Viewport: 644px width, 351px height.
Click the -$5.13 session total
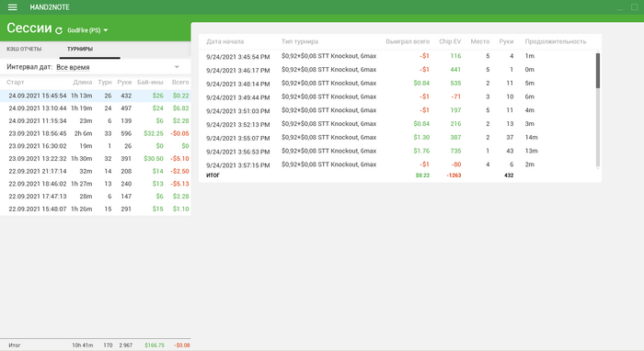[x=180, y=184]
